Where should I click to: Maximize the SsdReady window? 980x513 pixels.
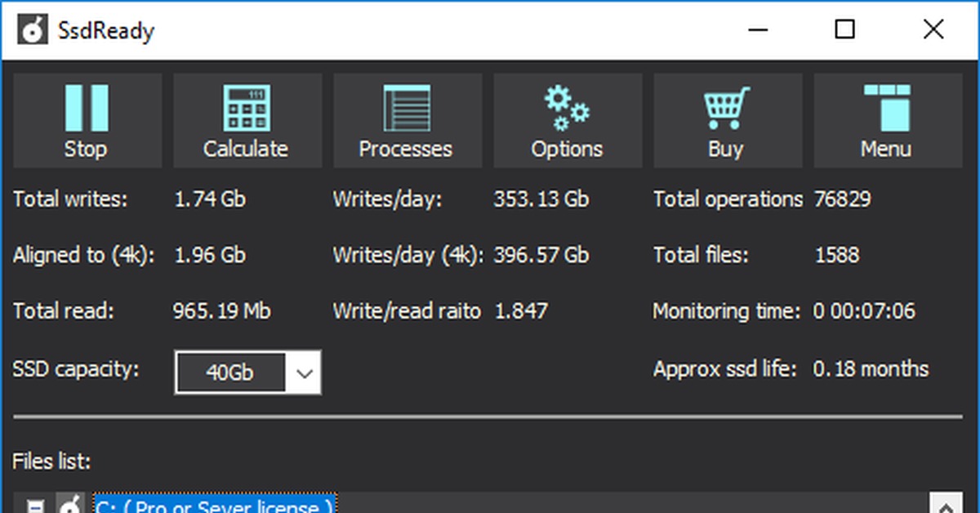coord(845,30)
